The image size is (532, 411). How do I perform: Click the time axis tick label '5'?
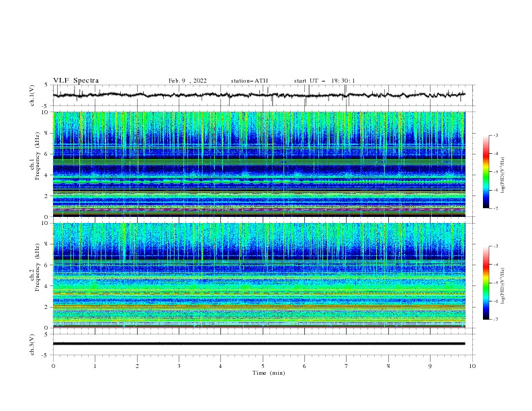[x=263, y=366]
